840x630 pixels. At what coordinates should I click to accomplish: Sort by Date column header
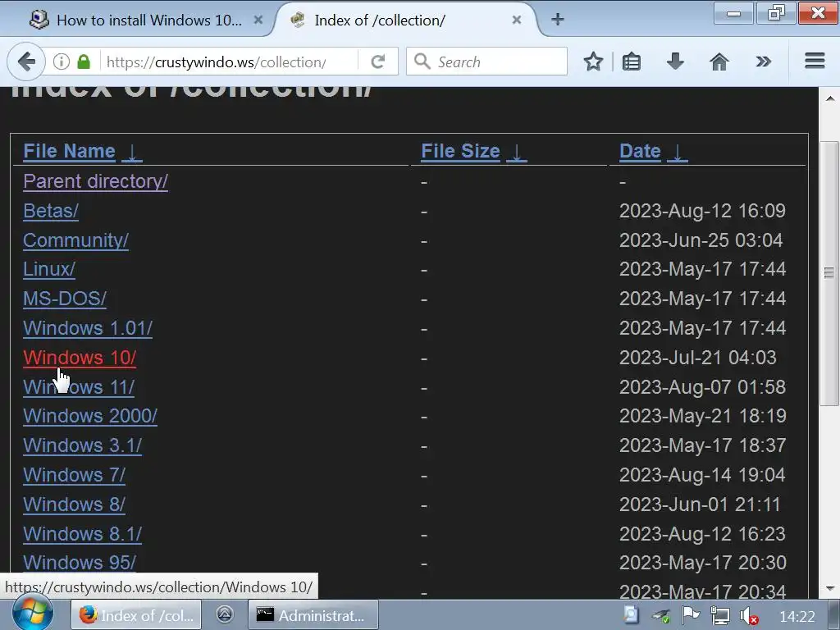640,151
